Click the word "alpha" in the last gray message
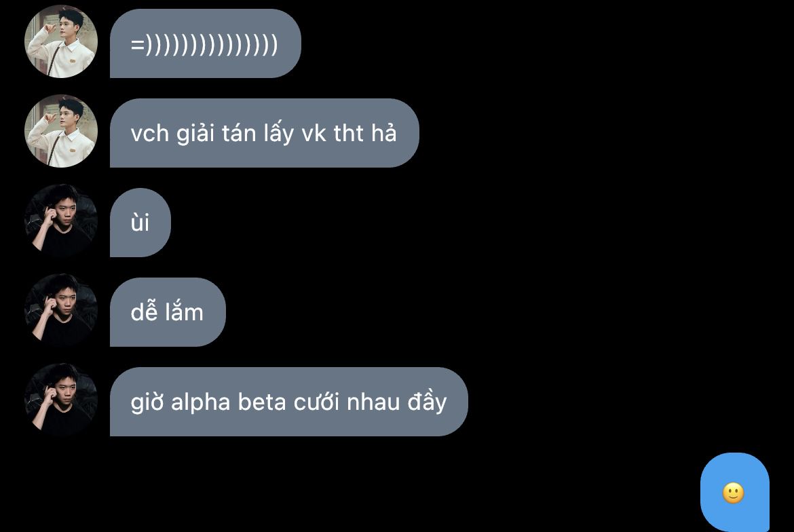The image size is (794, 532). (200, 404)
